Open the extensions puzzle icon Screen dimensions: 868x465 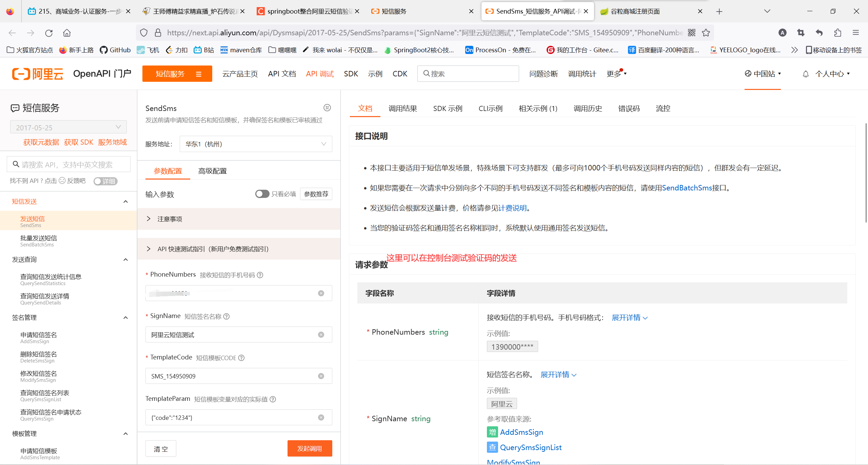pos(837,33)
